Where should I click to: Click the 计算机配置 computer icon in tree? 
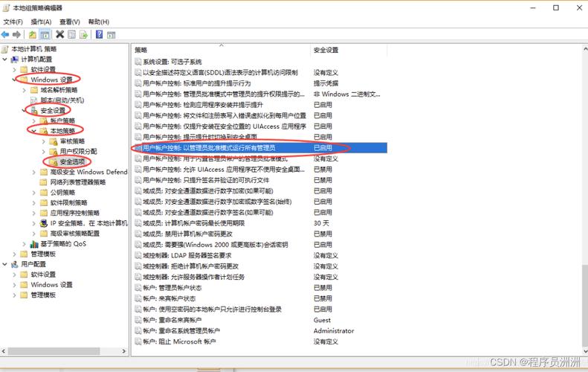coord(15,60)
